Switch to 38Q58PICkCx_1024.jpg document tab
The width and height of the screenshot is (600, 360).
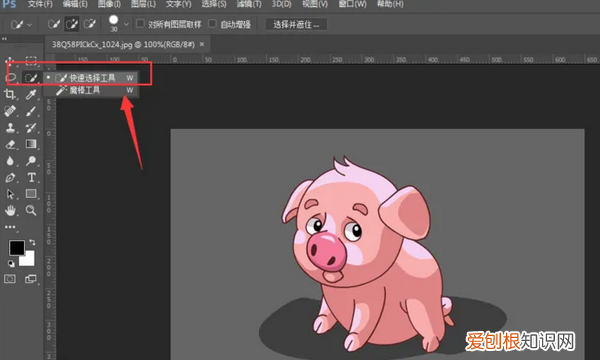click(x=123, y=45)
